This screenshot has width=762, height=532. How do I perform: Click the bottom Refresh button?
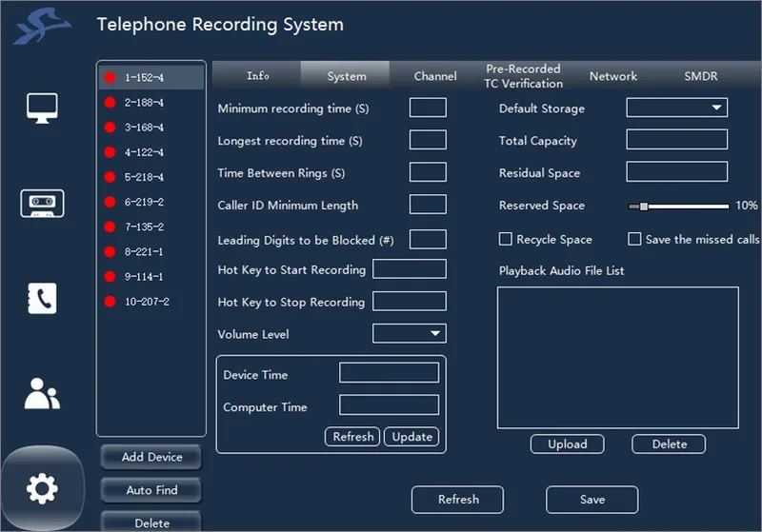(x=458, y=500)
